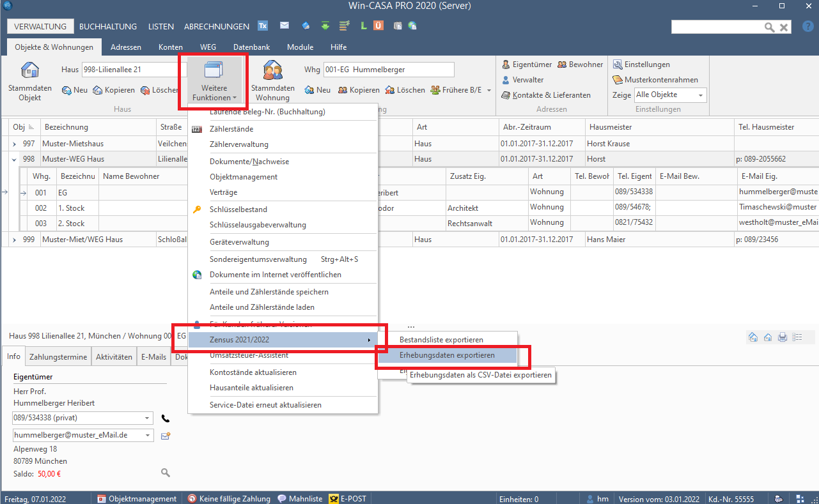
Task: Click the blue book icon in top toolbar
Action: click(306, 26)
